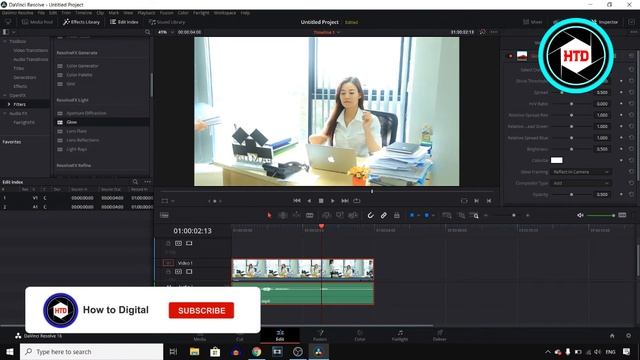The image size is (640, 360).
Task: Open viewer options three-dot menu
Action: click(x=494, y=32)
